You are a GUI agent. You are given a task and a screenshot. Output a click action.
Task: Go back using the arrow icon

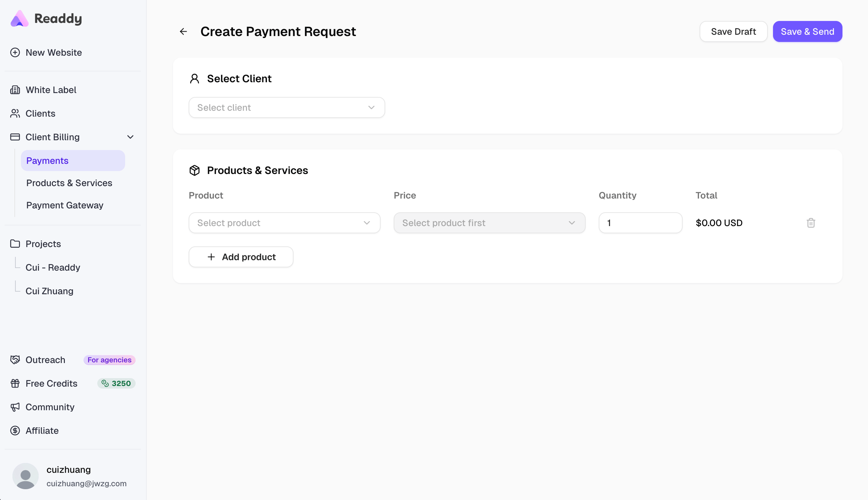click(184, 31)
